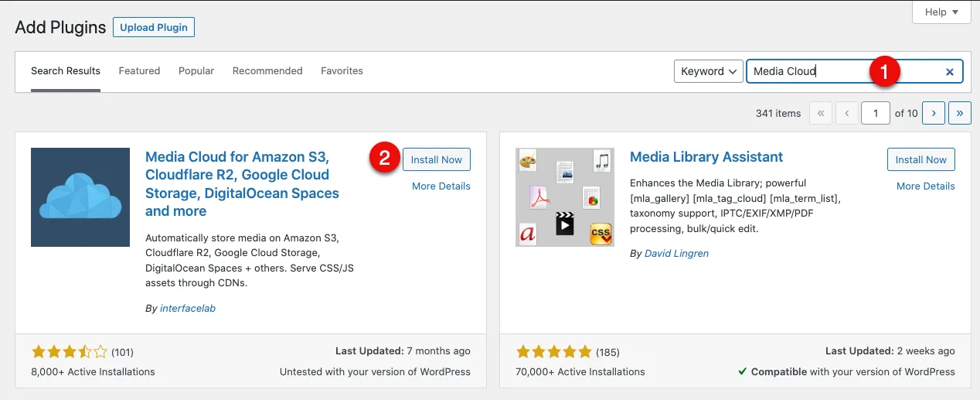Open More Details for Media Cloud
Screen dimensions: 980x400
coord(441,186)
